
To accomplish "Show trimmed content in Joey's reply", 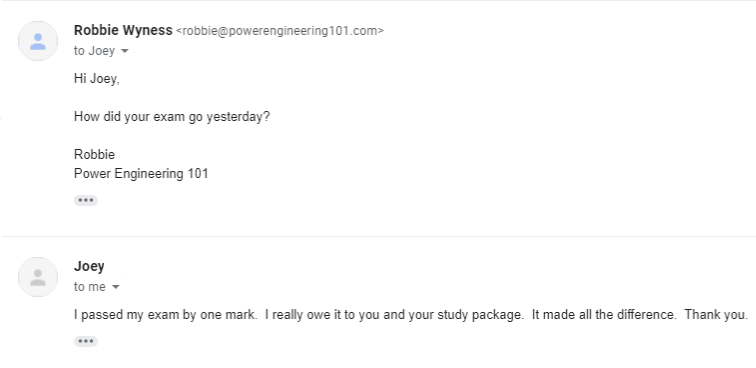I will (x=86, y=341).
